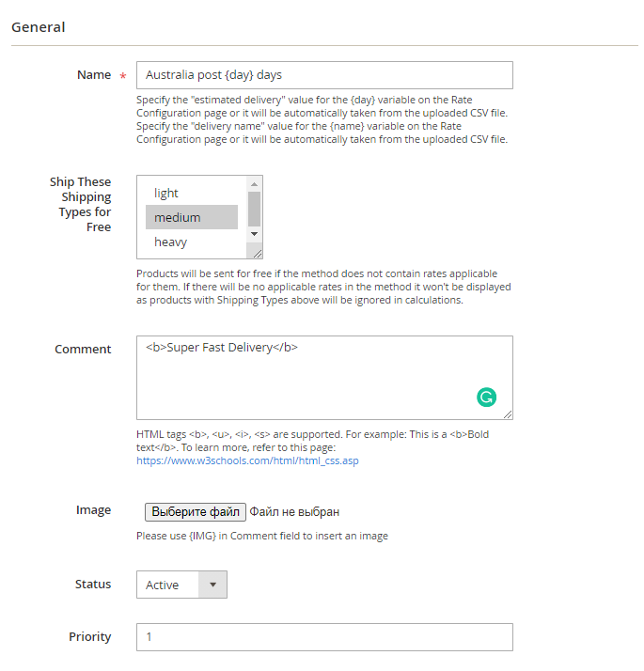
Task: Click the shipping types list scroll-up arrow
Action: 254,184
